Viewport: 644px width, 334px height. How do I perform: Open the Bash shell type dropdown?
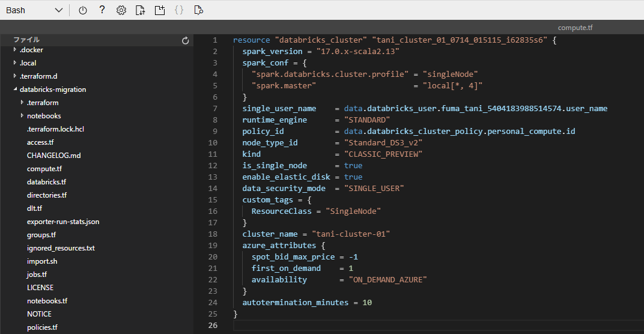point(34,10)
